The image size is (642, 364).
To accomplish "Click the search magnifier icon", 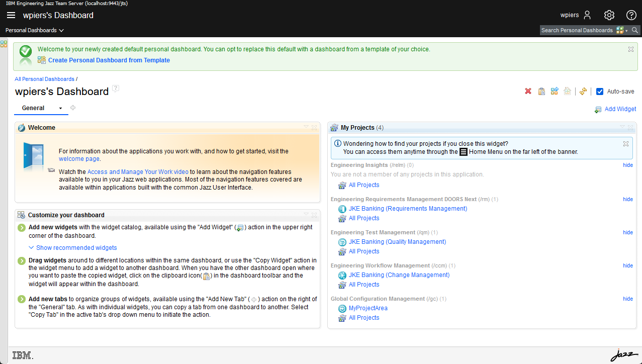I will pyautogui.click(x=635, y=30).
